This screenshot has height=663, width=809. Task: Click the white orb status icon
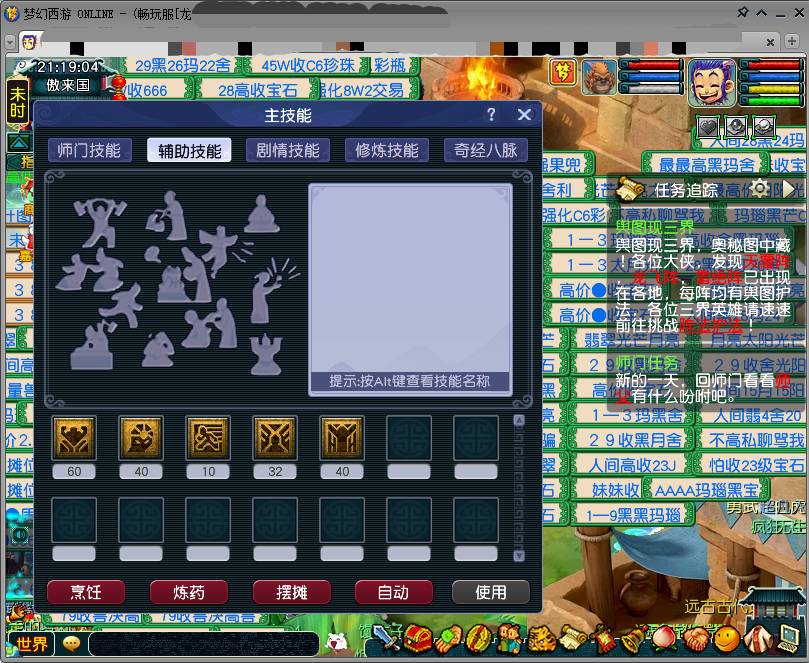(x=764, y=126)
